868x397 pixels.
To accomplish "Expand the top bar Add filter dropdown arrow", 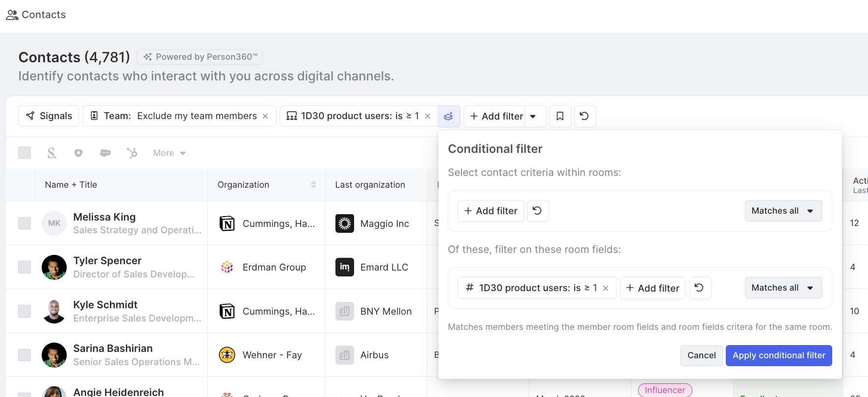I will pyautogui.click(x=534, y=116).
